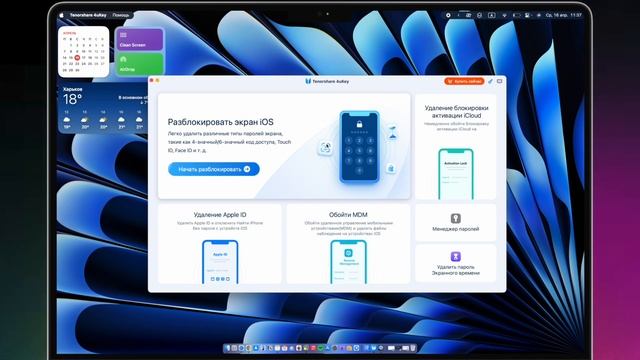
Task: Open 'Менеджер паролей' password manager icon
Action: coord(456,218)
